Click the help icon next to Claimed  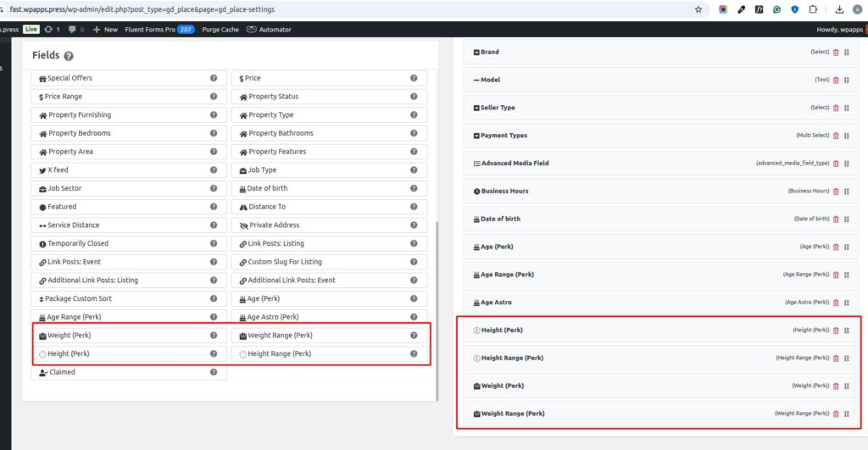click(x=214, y=372)
